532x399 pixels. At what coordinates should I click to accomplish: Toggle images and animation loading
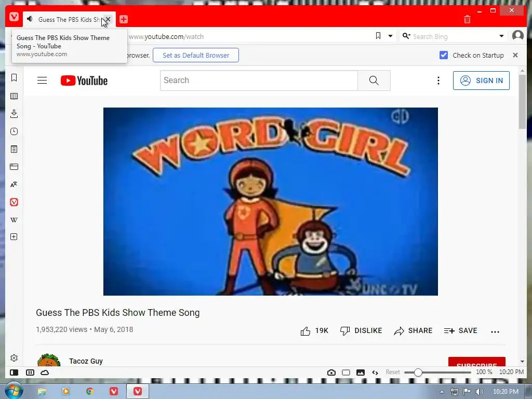(361, 373)
